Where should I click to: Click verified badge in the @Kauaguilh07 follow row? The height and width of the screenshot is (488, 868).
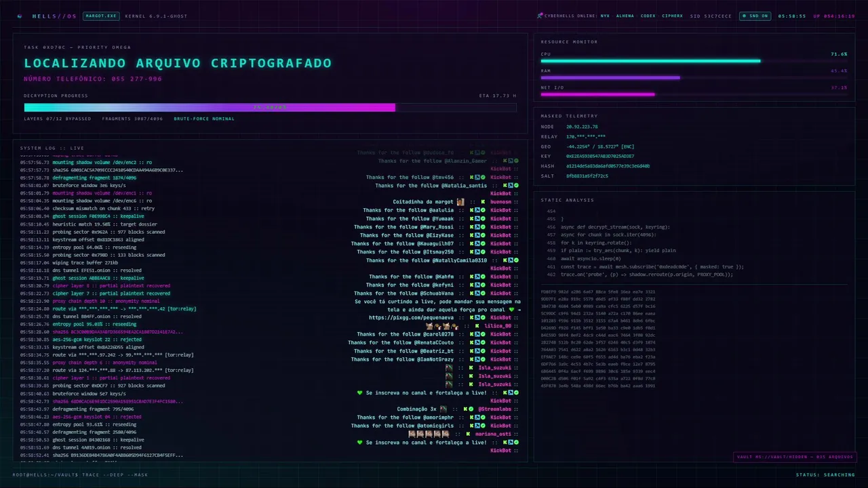tap(483, 243)
